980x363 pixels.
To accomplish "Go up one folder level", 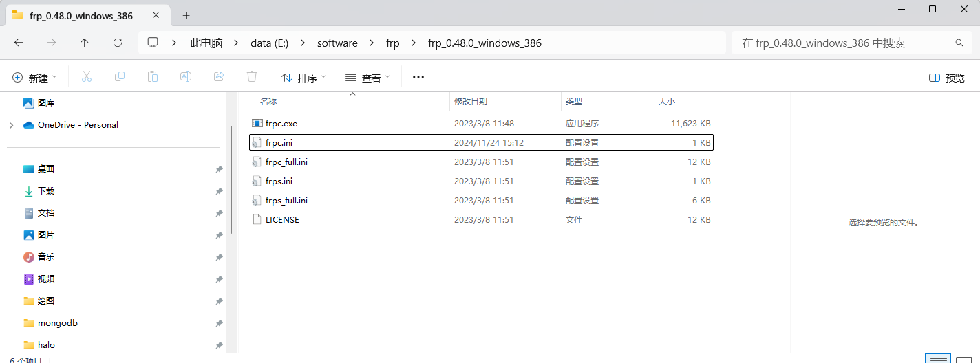I will click(x=85, y=43).
